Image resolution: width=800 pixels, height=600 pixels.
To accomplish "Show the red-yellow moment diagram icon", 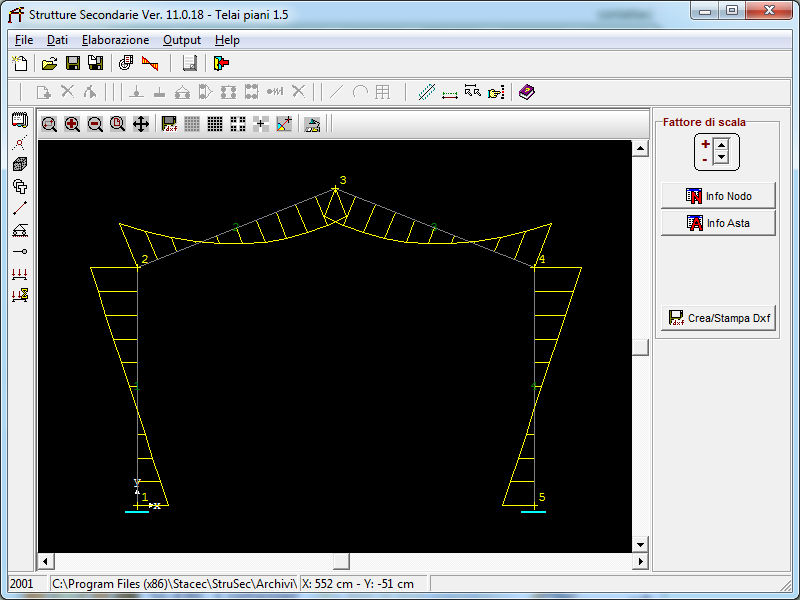I will pos(150,63).
